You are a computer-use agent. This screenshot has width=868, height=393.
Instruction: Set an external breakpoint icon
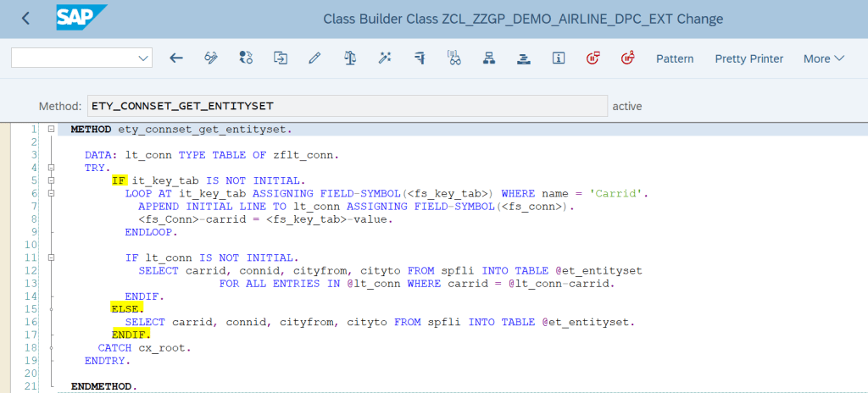(628, 58)
